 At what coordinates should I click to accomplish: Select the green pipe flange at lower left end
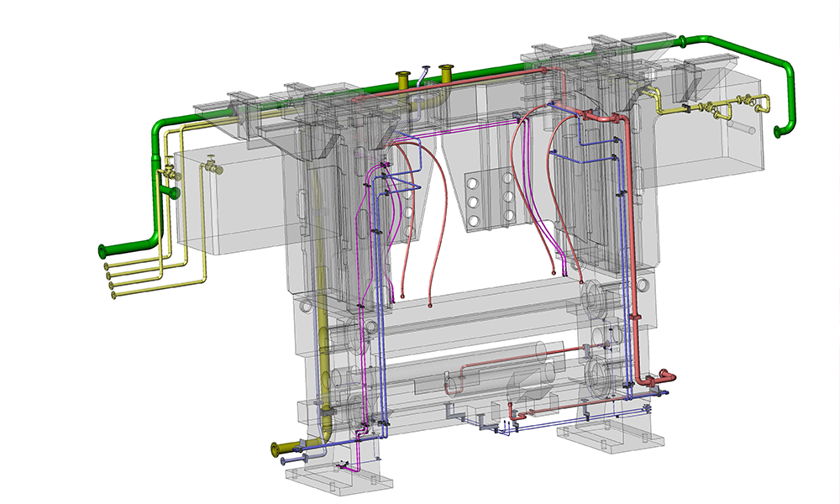coord(102,250)
